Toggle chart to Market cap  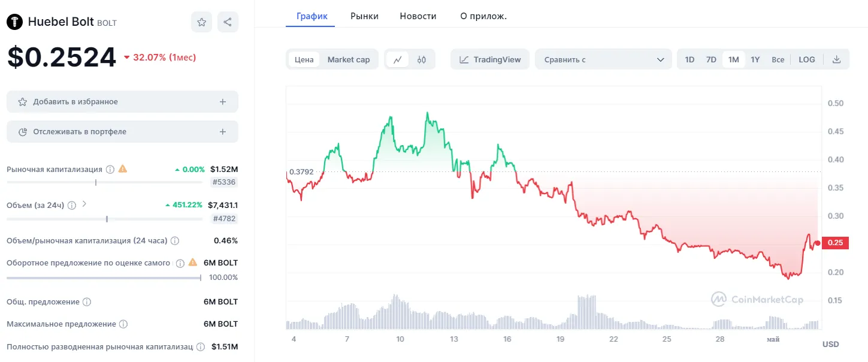tap(349, 59)
